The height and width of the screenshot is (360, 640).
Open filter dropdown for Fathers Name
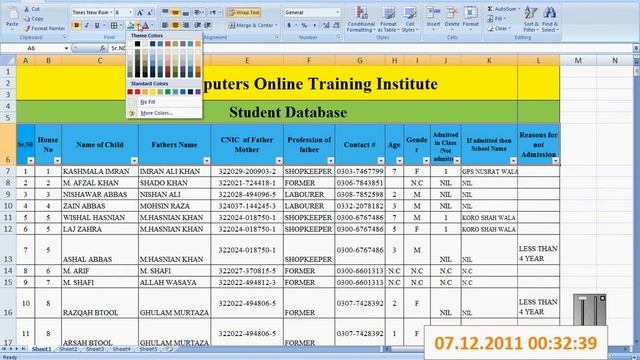(207, 161)
